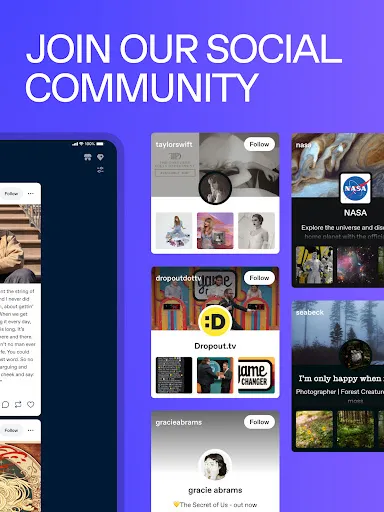Open the dashboard filter sliders icon
The image size is (384, 512).
pyautogui.click(x=100, y=170)
